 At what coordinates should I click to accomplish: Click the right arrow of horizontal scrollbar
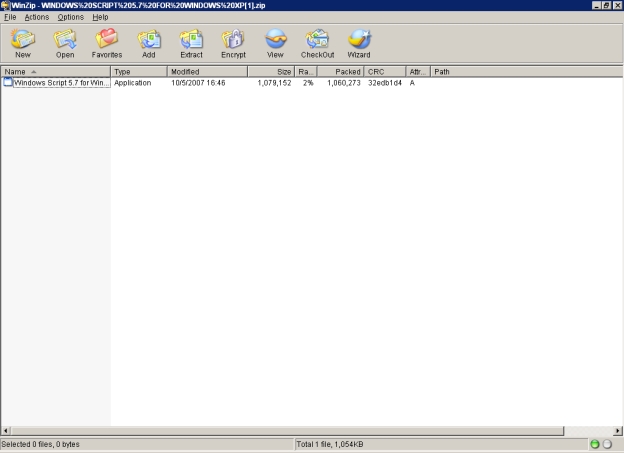pos(618,431)
